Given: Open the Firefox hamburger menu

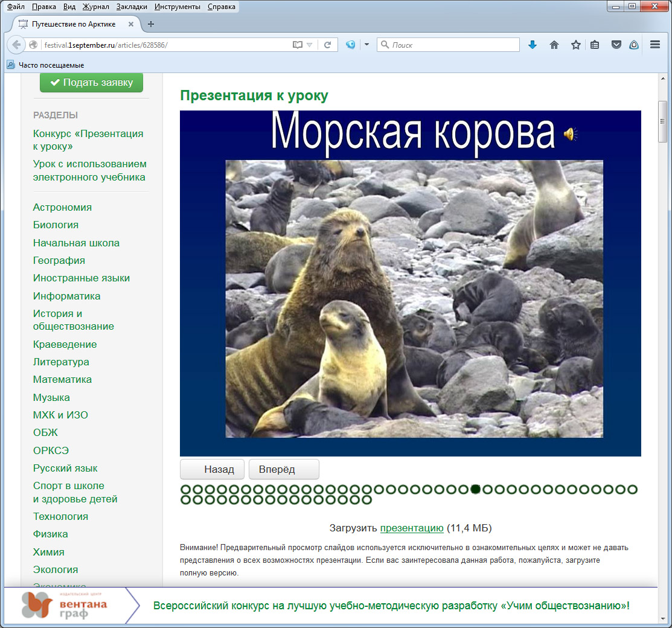Looking at the screenshot, I should pyautogui.click(x=655, y=45).
